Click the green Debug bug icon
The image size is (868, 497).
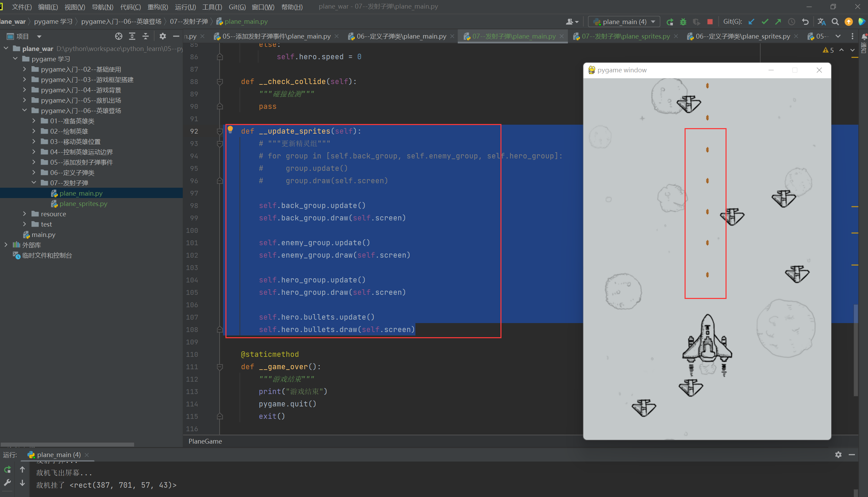[683, 22]
